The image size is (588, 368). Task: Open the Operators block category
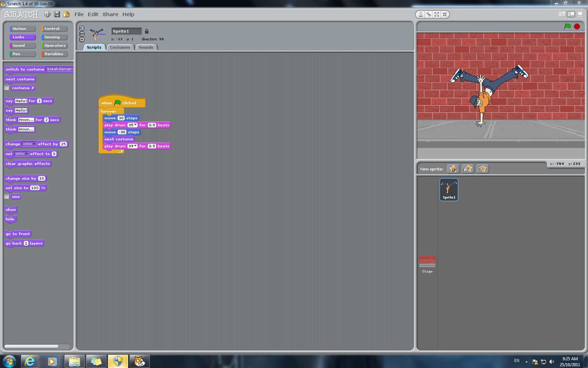pos(55,46)
